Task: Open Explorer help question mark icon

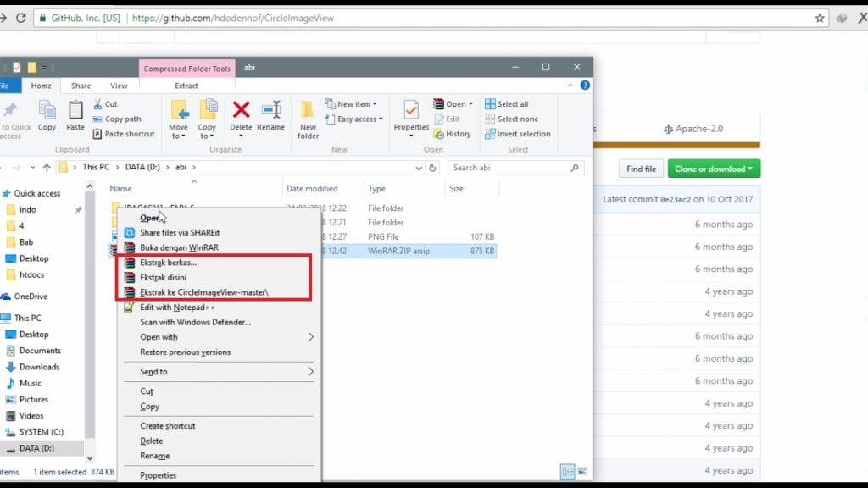Action: coord(585,86)
